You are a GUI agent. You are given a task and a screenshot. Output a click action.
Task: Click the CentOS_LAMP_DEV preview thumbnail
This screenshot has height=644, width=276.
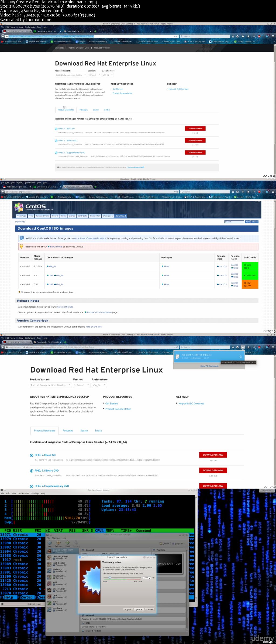click(x=169, y=564)
